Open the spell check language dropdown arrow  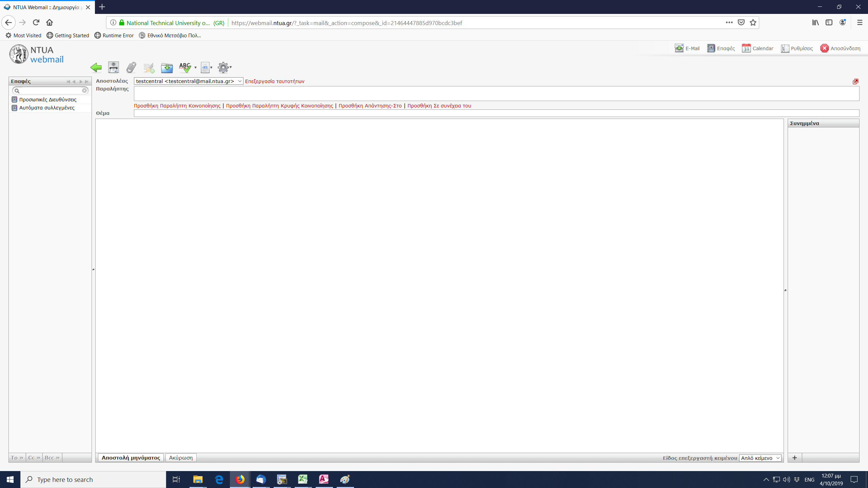[x=195, y=67]
